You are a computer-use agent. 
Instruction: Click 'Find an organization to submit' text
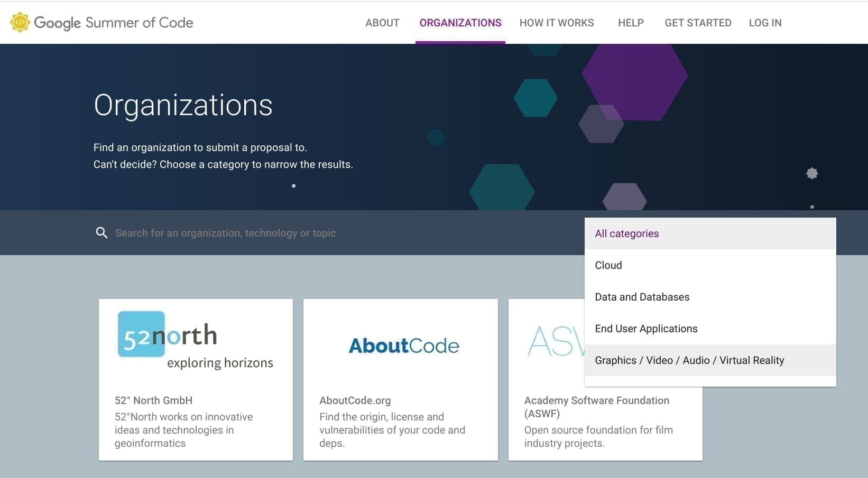click(x=200, y=147)
